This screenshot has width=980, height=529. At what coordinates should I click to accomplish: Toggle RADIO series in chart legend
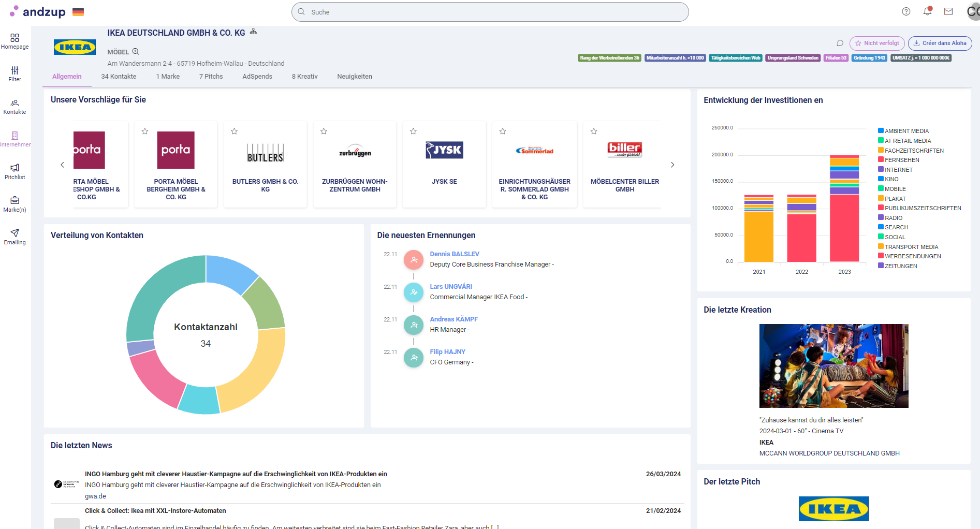coord(890,218)
